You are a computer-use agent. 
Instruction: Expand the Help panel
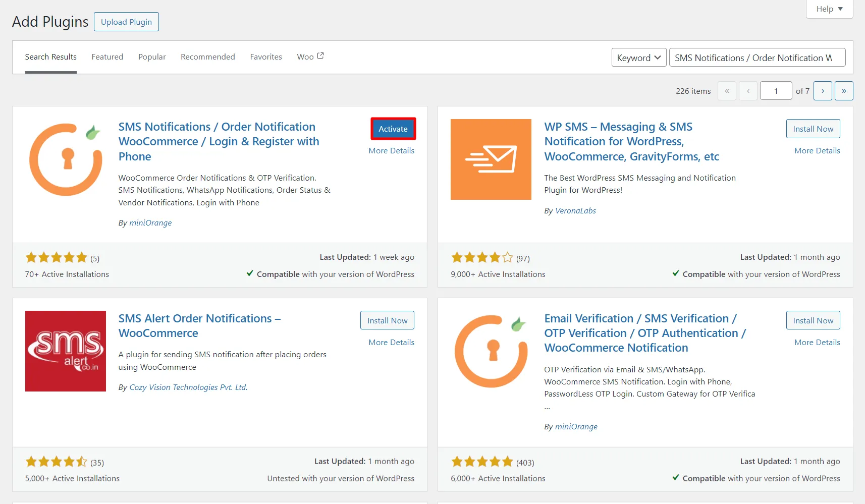(x=829, y=9)
